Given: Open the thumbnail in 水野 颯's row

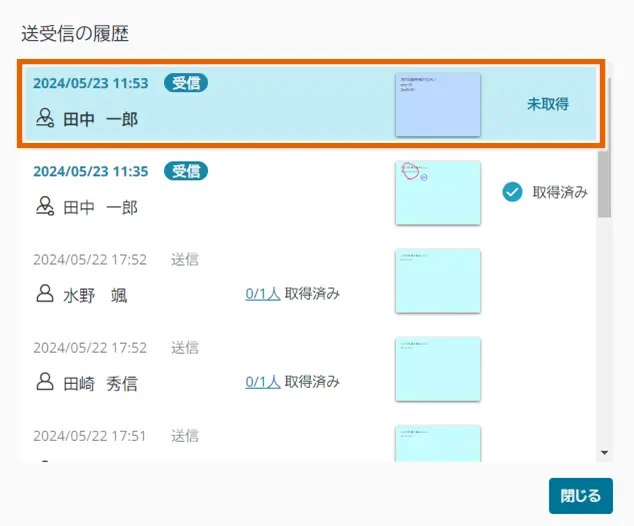Looking at the screenshot, I should tap(438, 280).
